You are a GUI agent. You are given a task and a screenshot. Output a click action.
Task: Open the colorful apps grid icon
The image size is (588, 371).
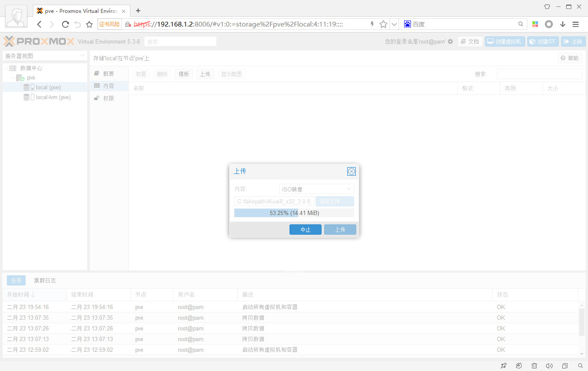point(535,24)
